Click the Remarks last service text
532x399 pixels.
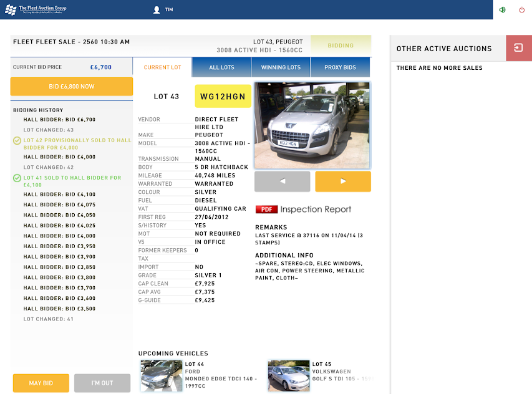(309, 239)
